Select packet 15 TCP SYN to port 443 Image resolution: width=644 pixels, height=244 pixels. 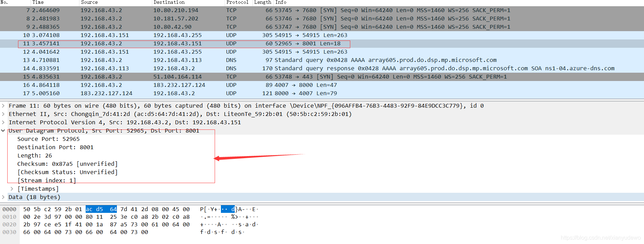pos(322,77)
